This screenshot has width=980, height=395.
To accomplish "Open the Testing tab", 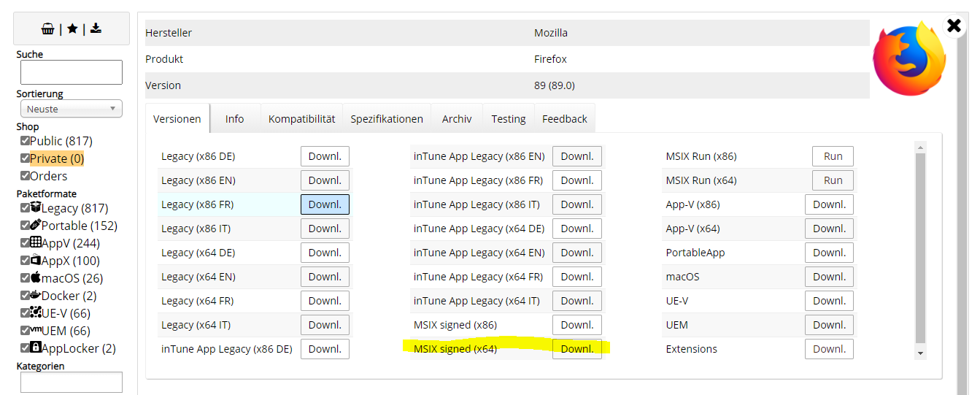I will tap(509, 118).
